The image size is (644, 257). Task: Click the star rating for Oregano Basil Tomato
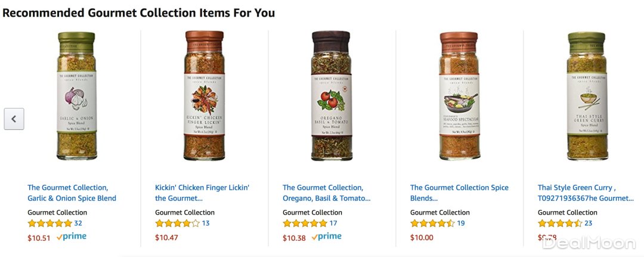click(x=305, y=224)
